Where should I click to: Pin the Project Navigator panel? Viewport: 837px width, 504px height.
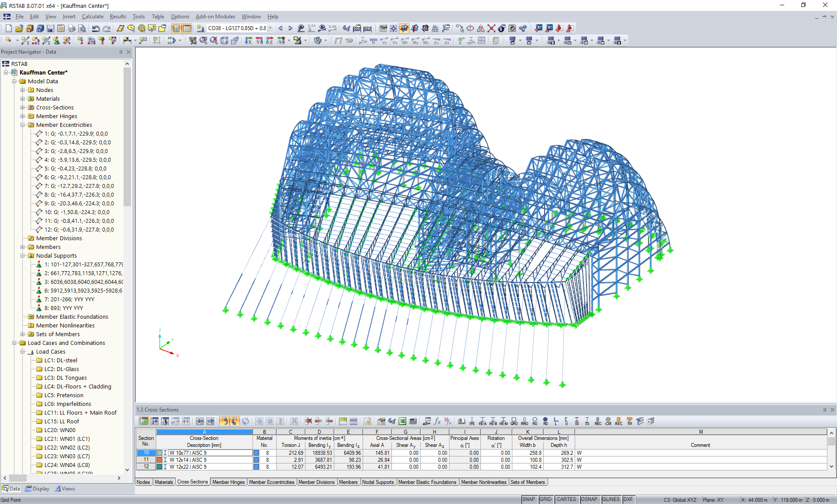coord(121,52)
